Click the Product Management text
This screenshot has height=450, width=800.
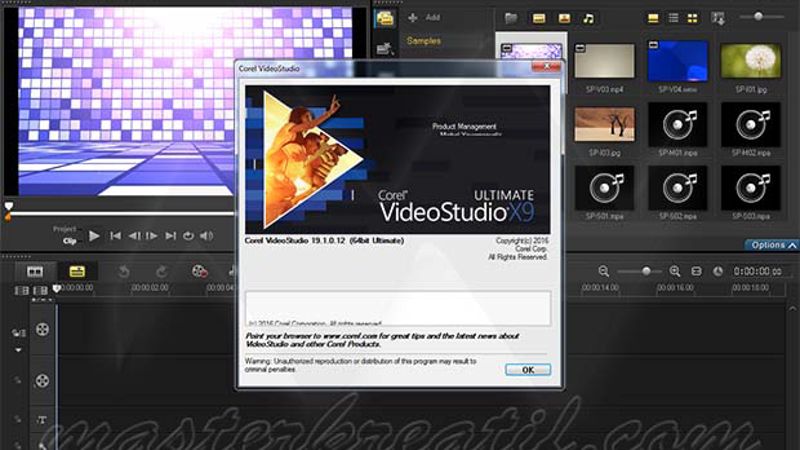click(x=464, y=127)
